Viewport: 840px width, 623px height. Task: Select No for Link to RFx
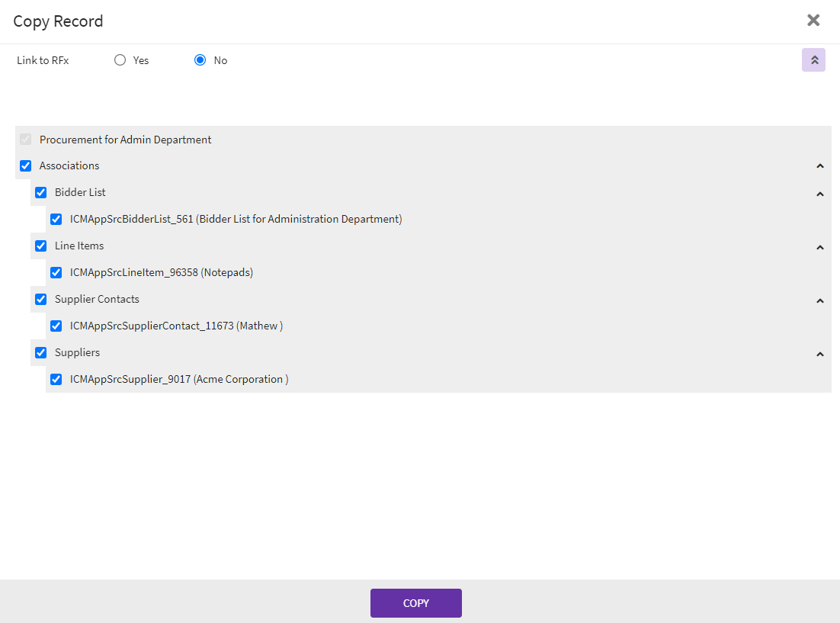tap(200, 60)
